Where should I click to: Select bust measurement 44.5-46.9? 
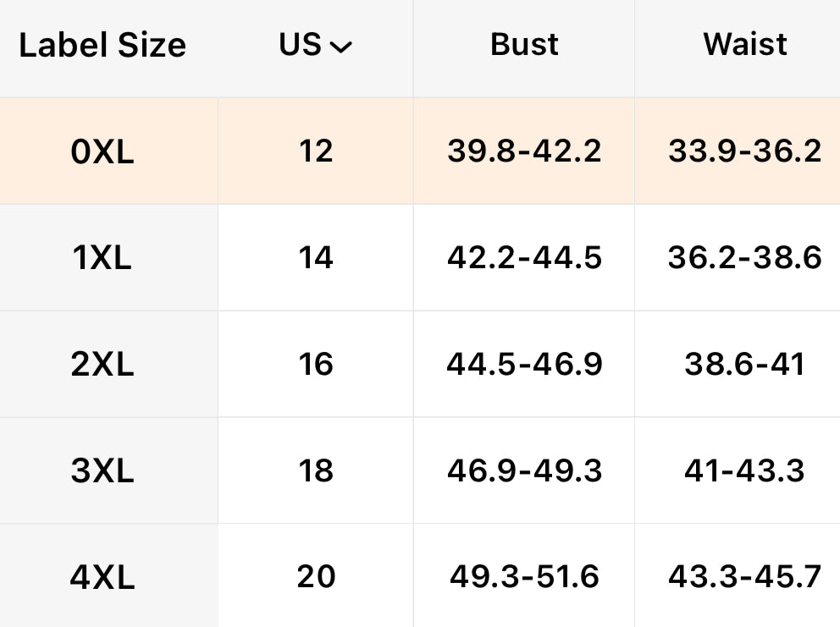[x=524, y=365]
